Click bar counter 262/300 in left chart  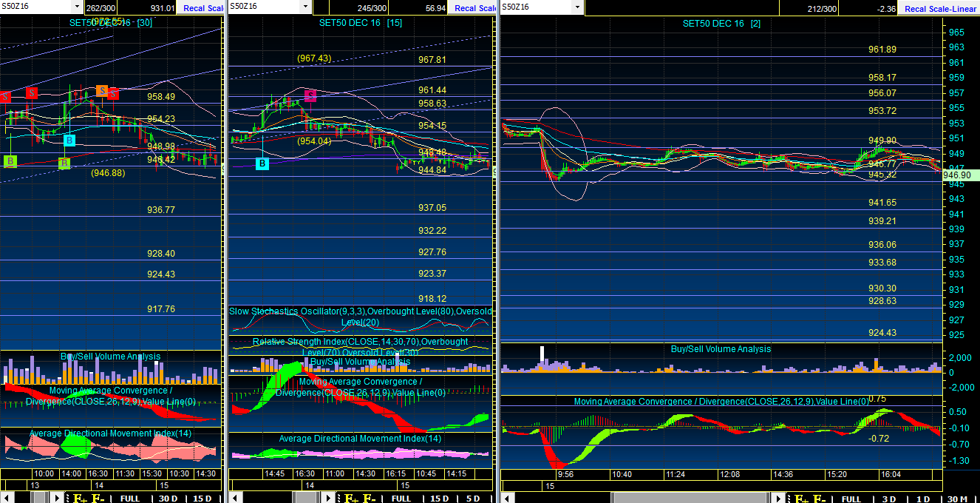pyautogui.click(x=100, y=8)
